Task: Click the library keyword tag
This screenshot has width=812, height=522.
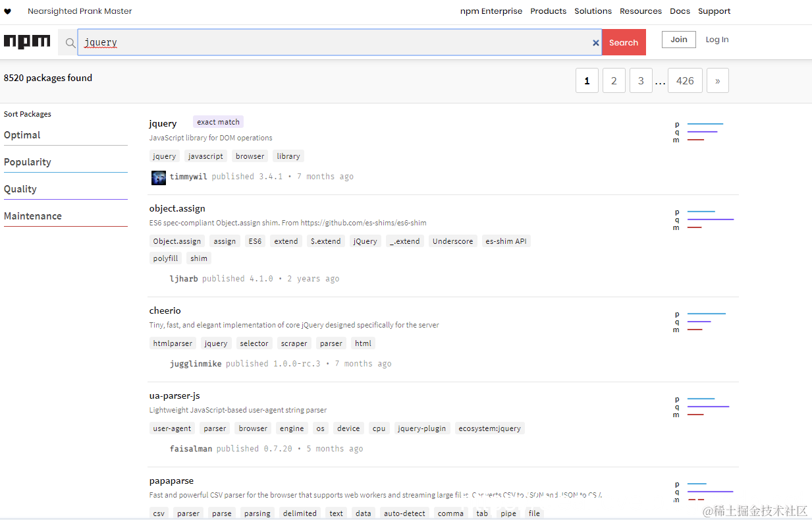Action: click(288, 156)
